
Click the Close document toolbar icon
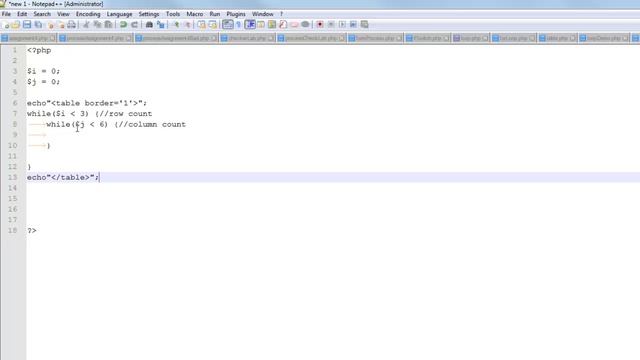[50, 25]
